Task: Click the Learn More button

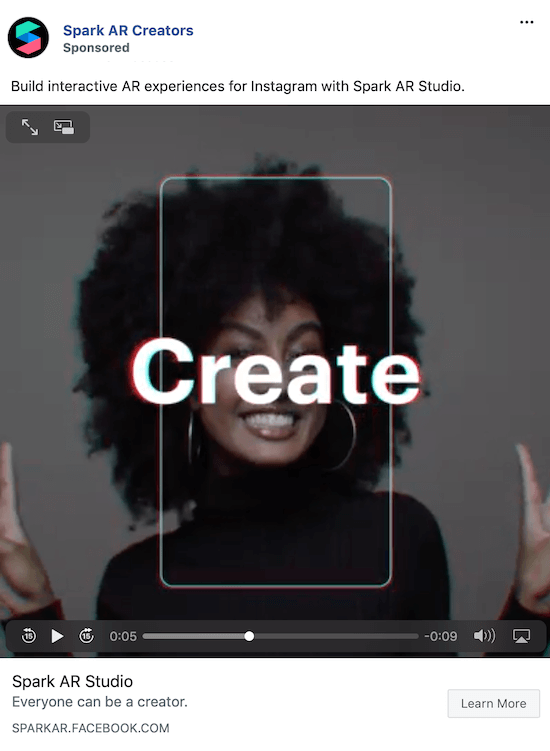Action: click(493, 703)
